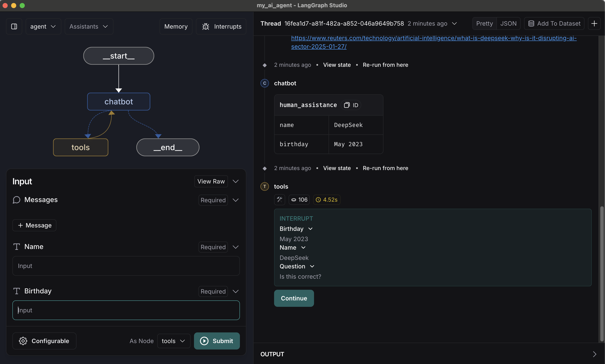Toggle the sidebar panel icon
Viewport: 605px width, 364px height.
click(x=14, y=26)
